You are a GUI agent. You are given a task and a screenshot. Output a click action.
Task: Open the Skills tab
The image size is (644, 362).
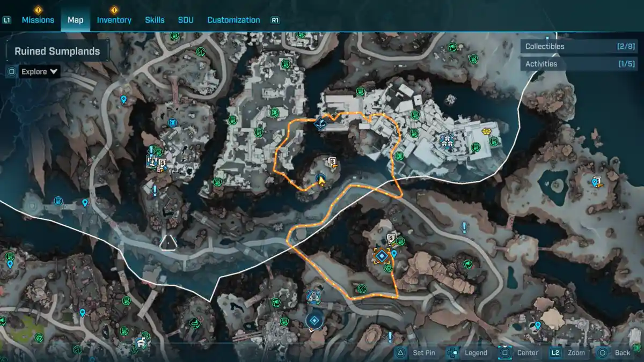[x=155, y=20]
